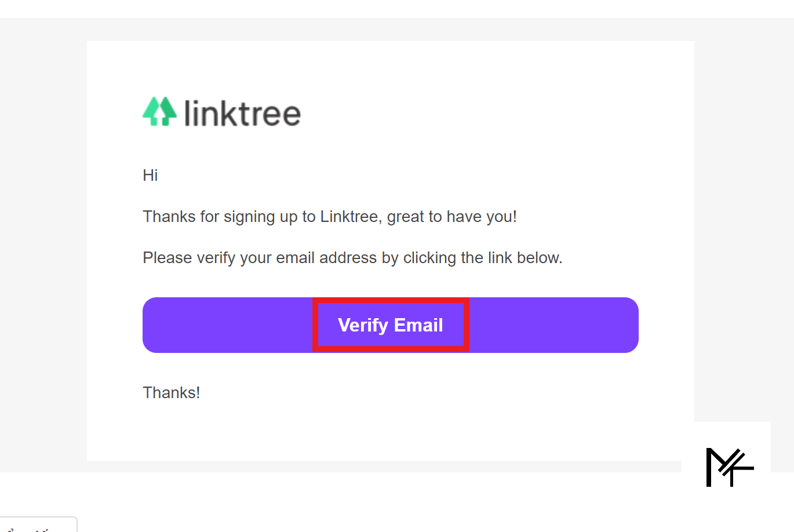Click the linktree wordmark text
794x532 pixels.
tap(243, 114)
